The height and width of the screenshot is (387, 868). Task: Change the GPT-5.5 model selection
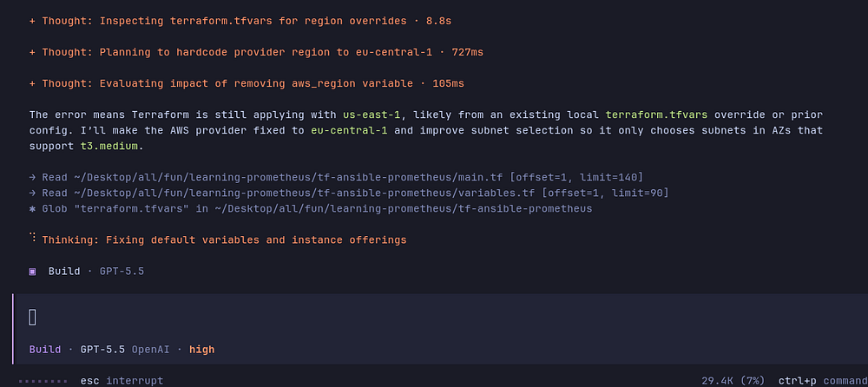click(102, 350)
